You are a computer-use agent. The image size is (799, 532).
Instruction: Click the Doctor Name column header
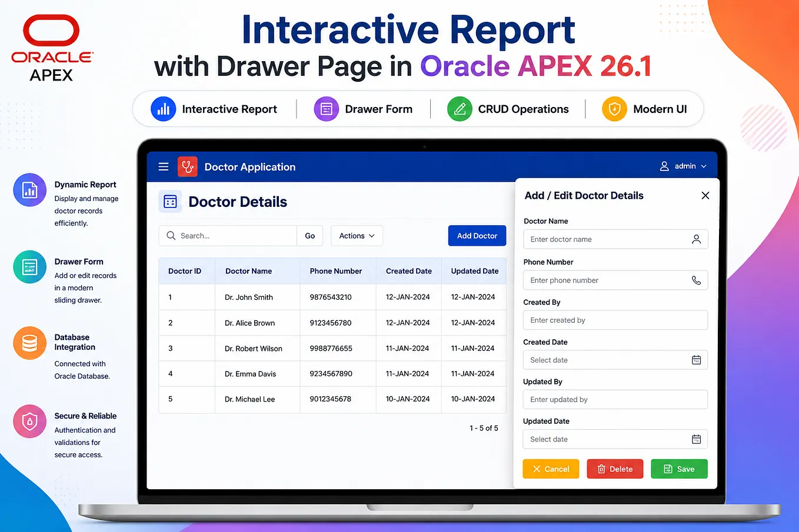click(x=258, y=271)
